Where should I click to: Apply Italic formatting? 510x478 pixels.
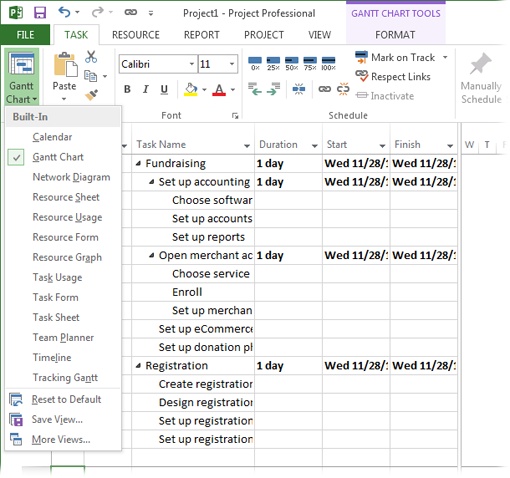(146, 89)
